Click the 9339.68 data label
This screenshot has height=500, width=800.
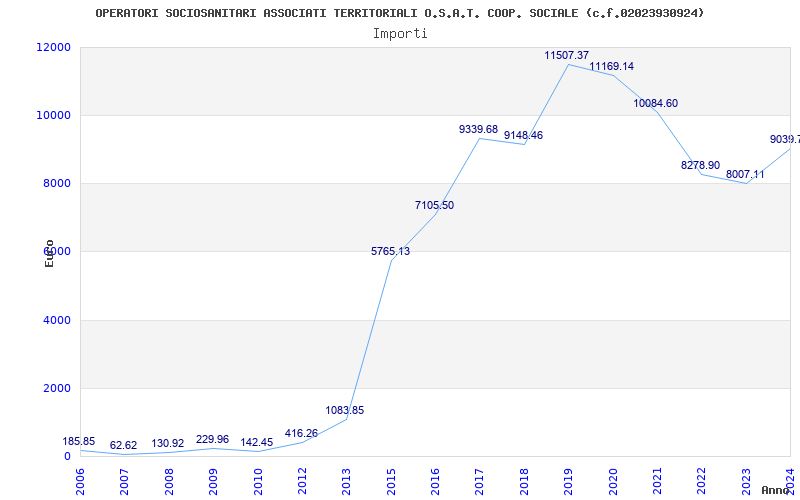coord(478,129)
